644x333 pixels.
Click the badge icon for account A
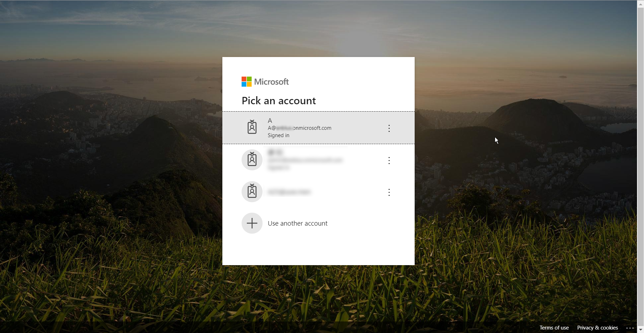[252, 128]
